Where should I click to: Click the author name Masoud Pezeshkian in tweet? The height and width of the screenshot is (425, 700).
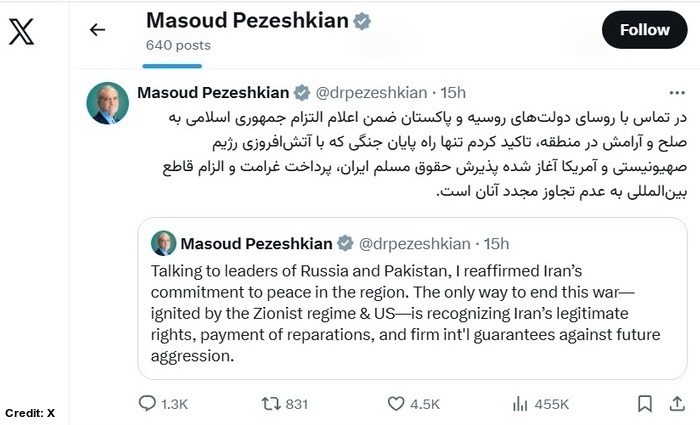point(213,93)
